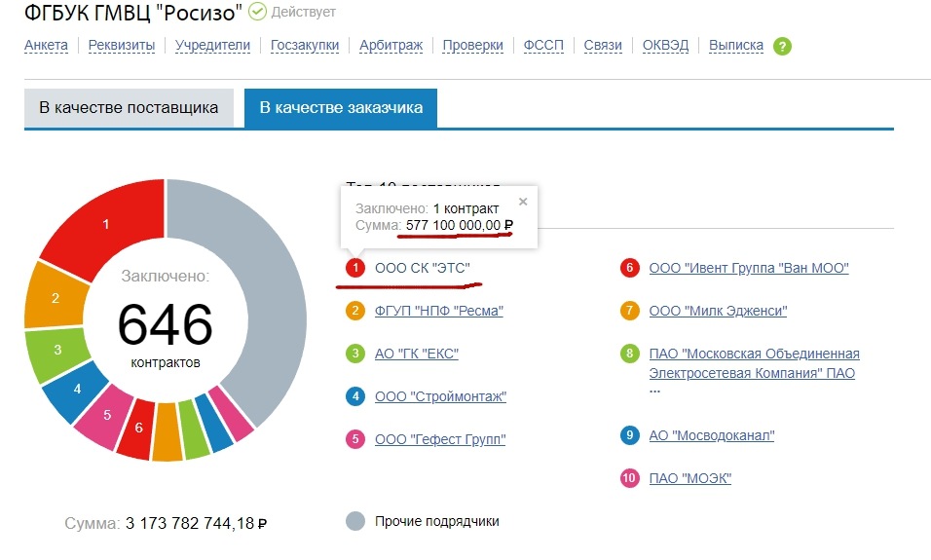931x560 pixels.
Task: Select the green number 3 legend badge
Action: tap(355, 354)
